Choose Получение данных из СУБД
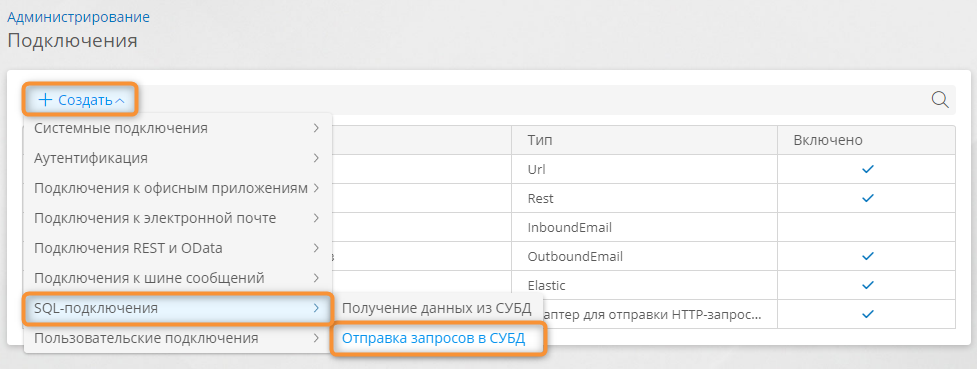 [437, 308]
